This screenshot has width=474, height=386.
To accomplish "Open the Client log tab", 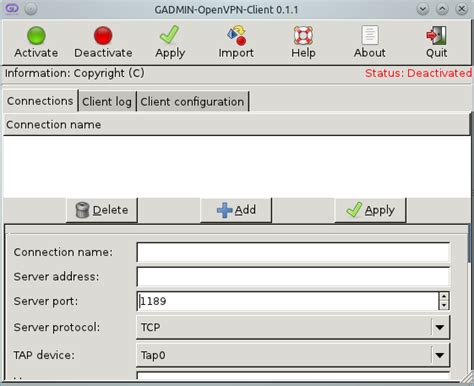I will click(x=107, y=102).
